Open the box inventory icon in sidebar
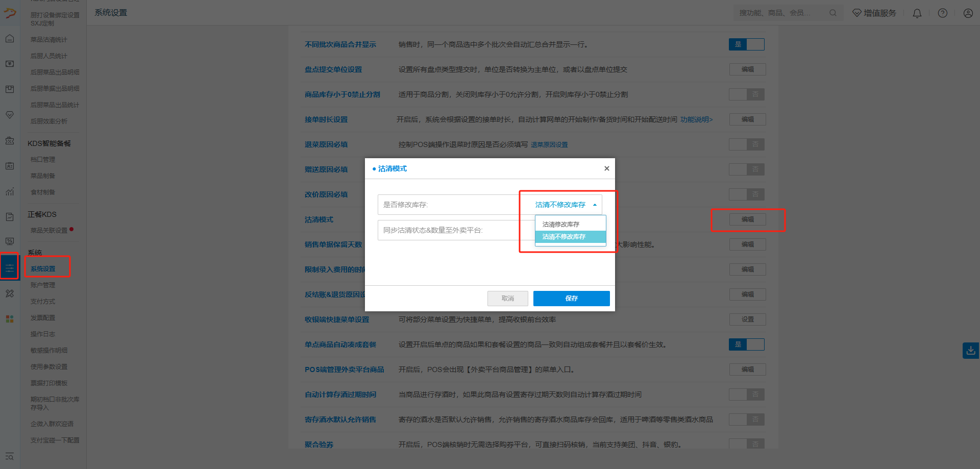The width and height of the screenshot is (980, 469). [x=10, y=89]
